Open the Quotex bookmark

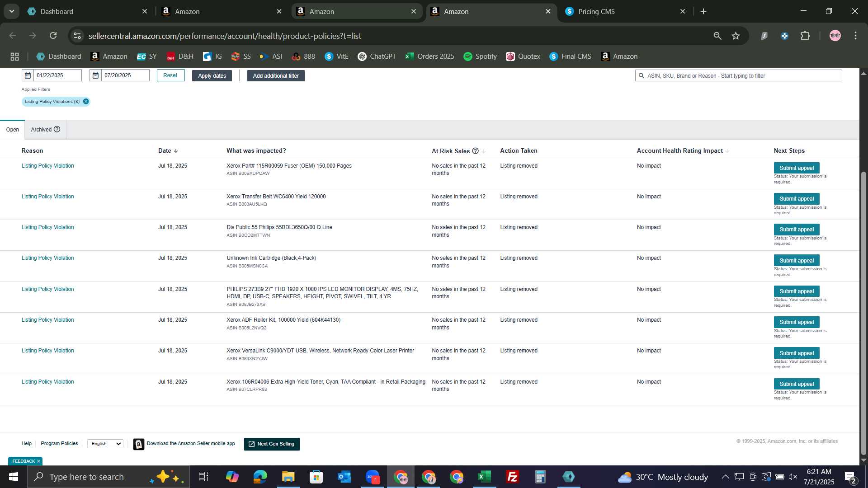(523, 56)
